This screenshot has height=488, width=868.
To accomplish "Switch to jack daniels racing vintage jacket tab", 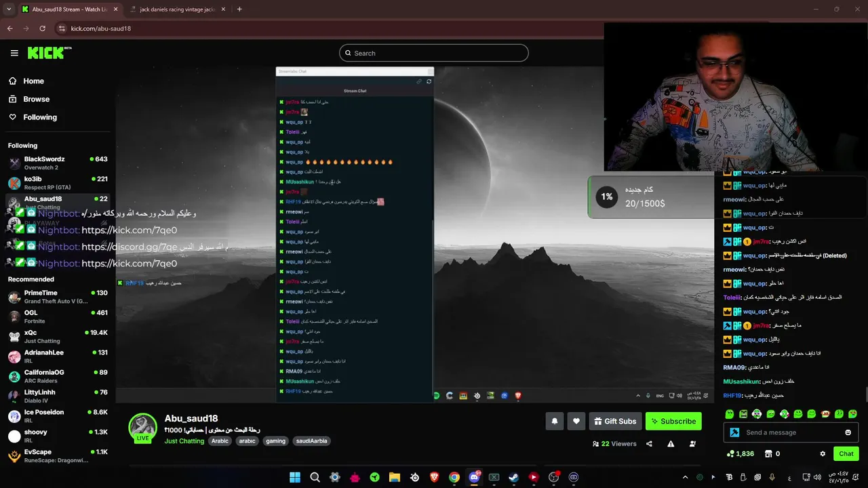I will (176, 9).
